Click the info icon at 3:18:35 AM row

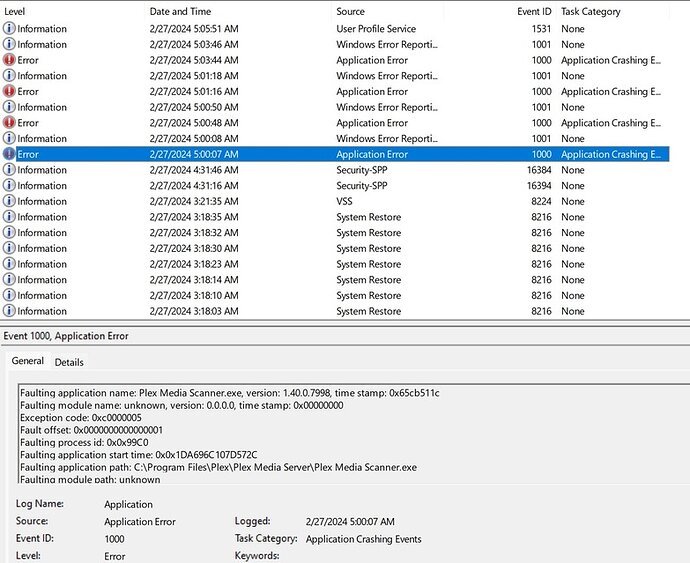point(9,217)
